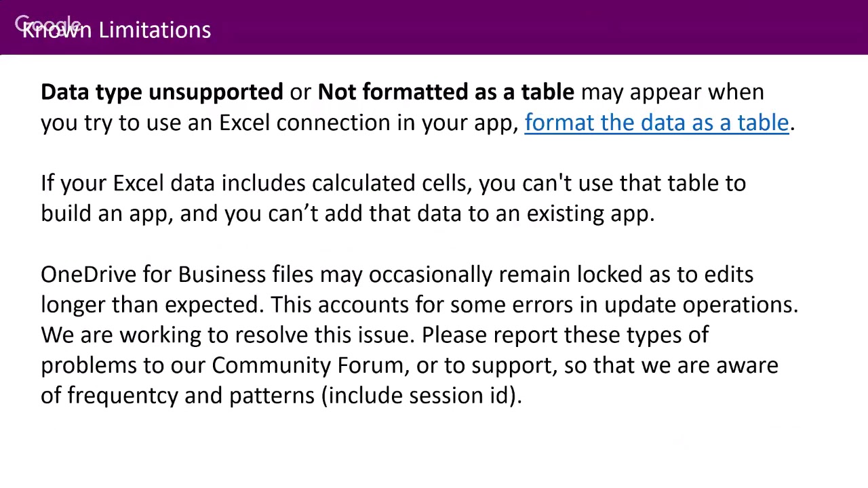Click the words 'locked as to edits'

665,274
